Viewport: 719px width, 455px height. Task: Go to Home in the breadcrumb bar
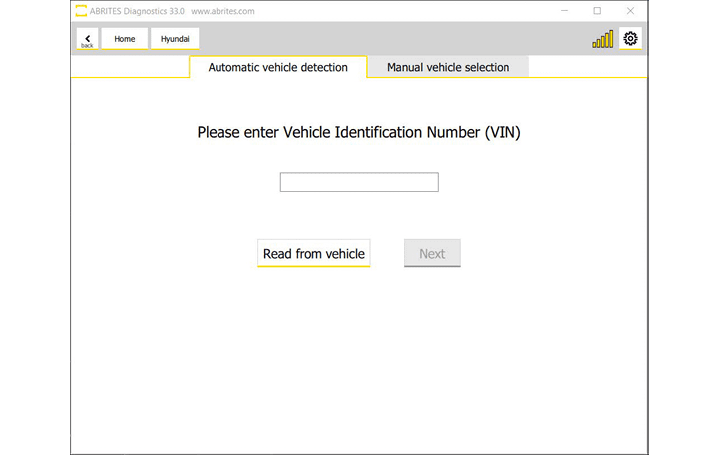125,39
